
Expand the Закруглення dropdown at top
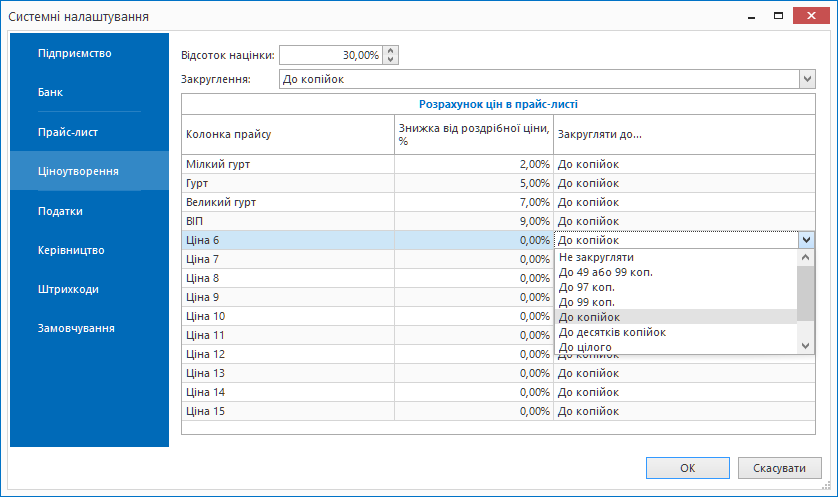pos(807,79)
